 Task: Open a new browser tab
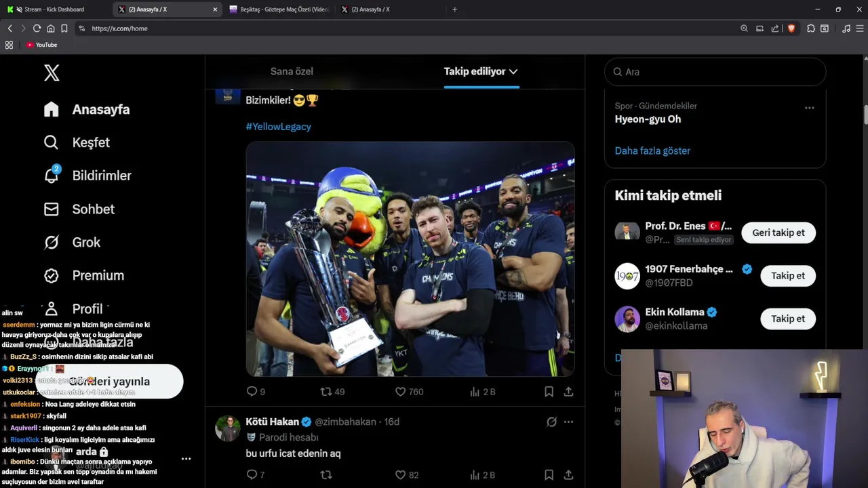point(454,9)
